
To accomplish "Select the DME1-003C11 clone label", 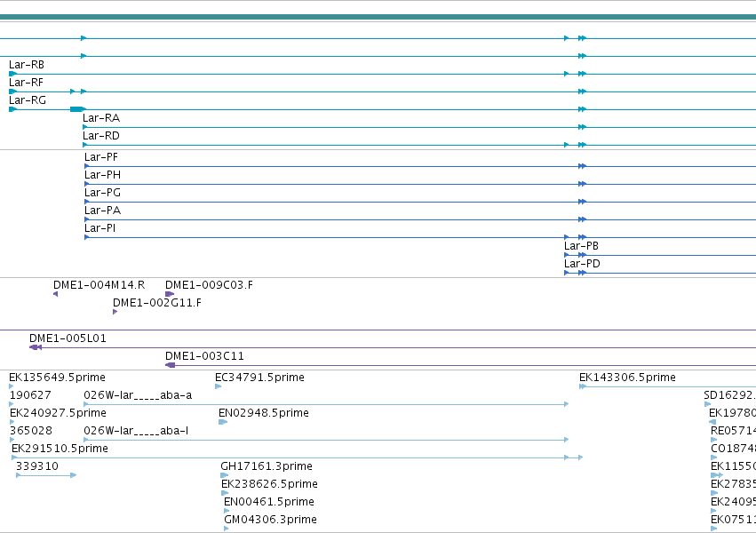I will tap(204, 356).
